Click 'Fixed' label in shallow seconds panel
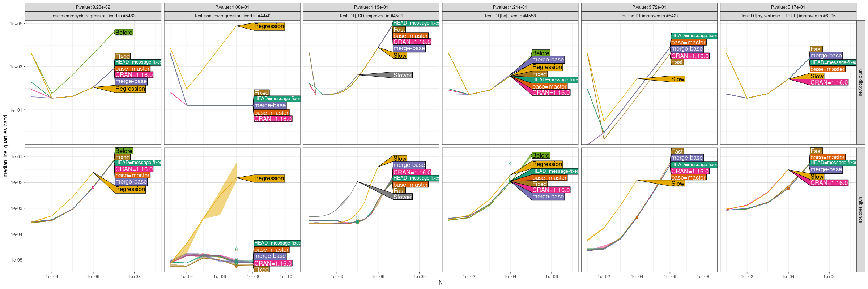The image size is (868, 289). pos(261,269)
